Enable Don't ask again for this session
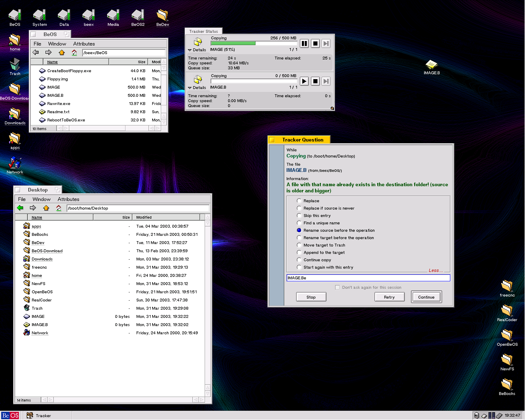This screenshot has height=420, width=525. (x=337, y=288)
